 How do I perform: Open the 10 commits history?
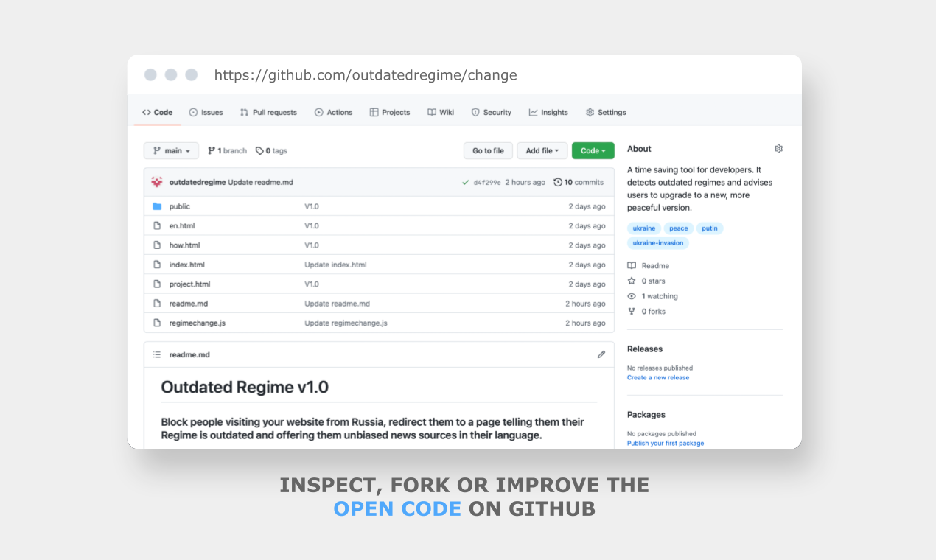(x=579, y=182)
